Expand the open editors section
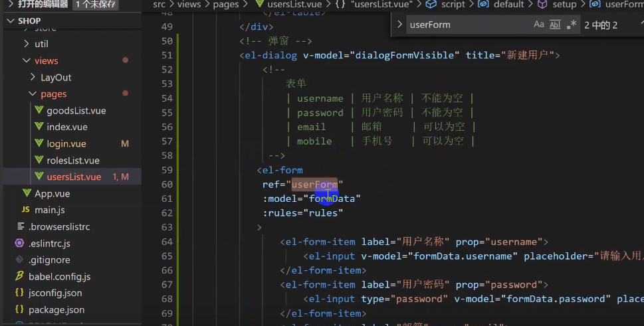644x326 pixels. 11,4
